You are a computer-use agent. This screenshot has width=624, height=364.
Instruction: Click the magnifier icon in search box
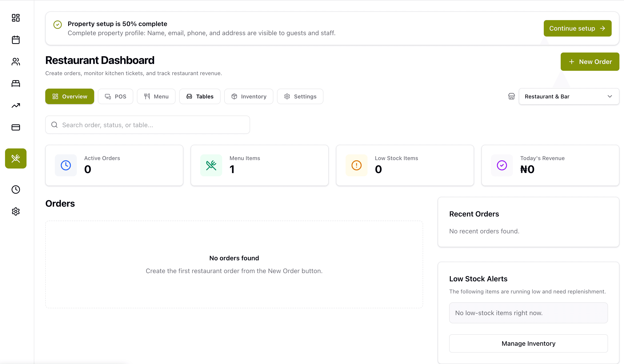54,125
